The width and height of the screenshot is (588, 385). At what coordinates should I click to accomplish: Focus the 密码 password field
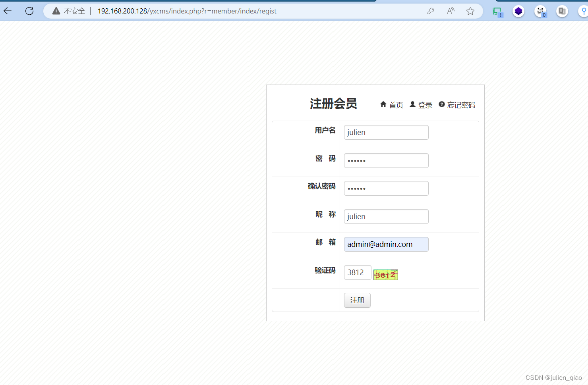tap(386, 160)
